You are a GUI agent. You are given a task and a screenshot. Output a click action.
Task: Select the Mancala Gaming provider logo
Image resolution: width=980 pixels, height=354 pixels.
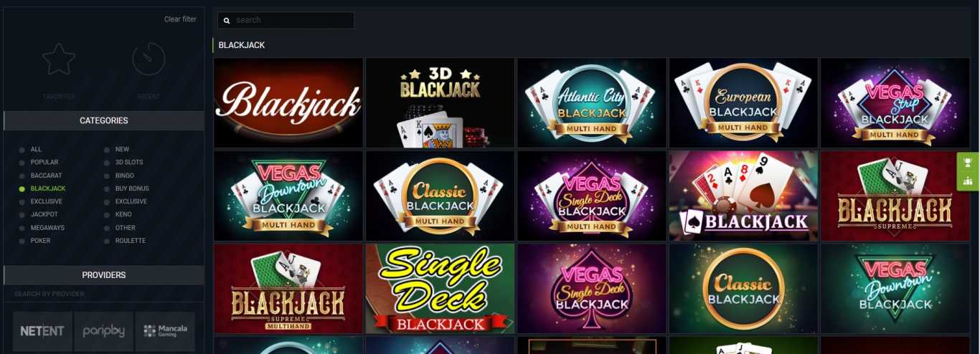tap(165, 331)
